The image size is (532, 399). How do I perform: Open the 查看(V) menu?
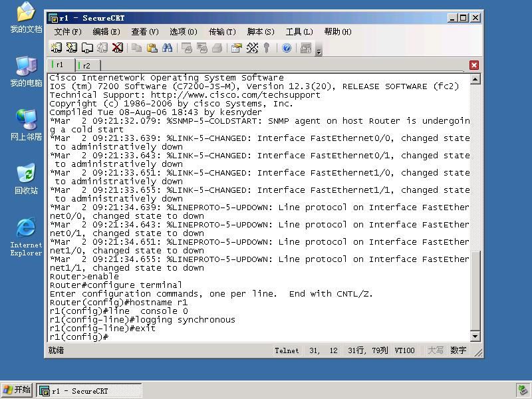tap(145, 32)
